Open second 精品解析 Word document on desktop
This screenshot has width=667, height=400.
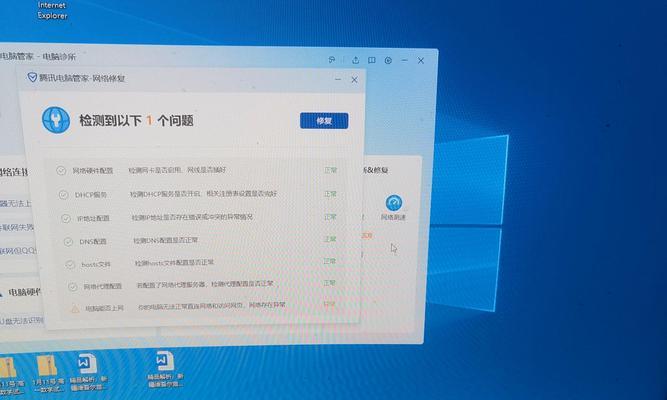[x=165, y=369]
